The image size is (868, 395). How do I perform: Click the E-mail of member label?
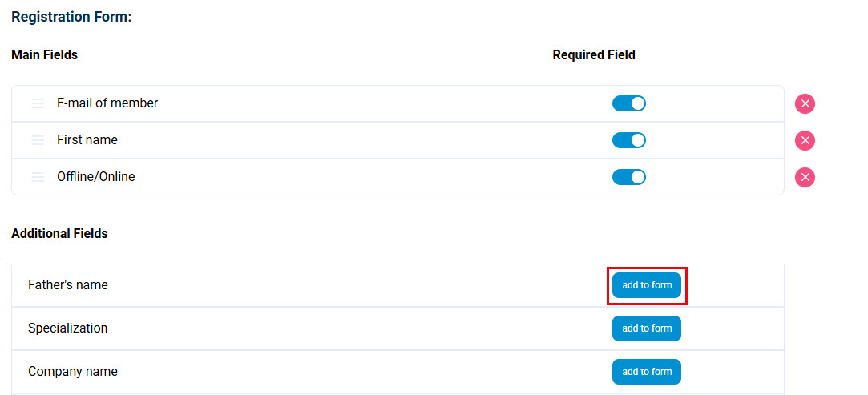click(107, 103)
